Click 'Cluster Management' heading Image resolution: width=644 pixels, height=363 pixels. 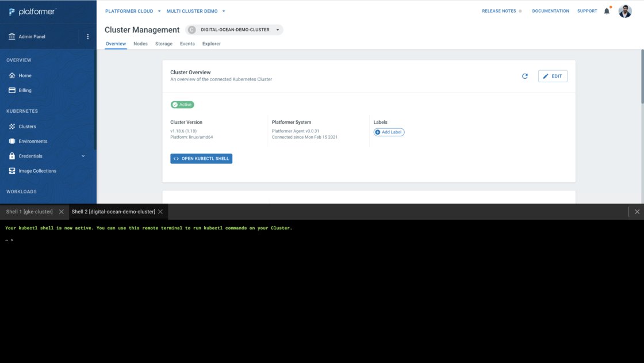[142, 30]
